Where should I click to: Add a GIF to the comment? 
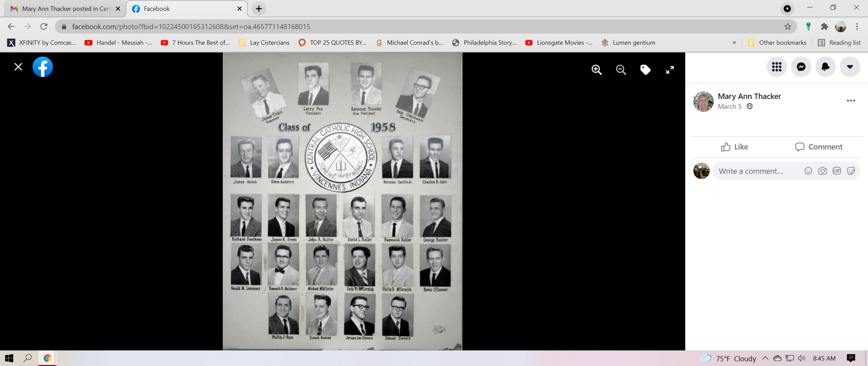837,171
